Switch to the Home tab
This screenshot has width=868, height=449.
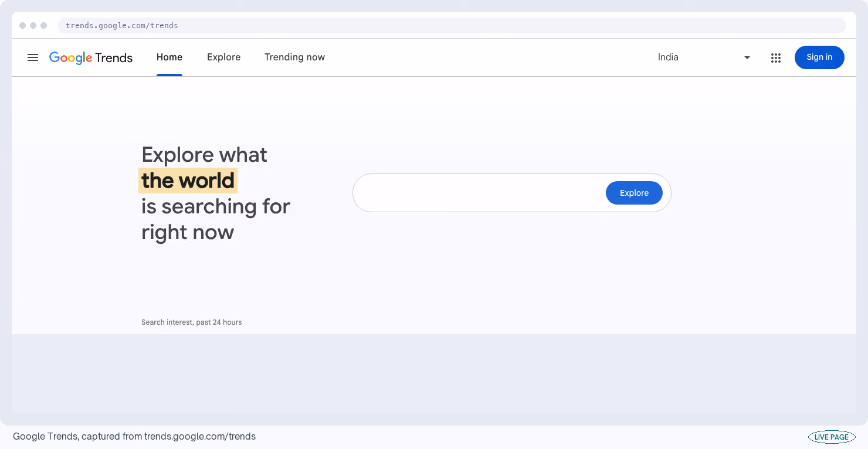click(x=169, y=57)
